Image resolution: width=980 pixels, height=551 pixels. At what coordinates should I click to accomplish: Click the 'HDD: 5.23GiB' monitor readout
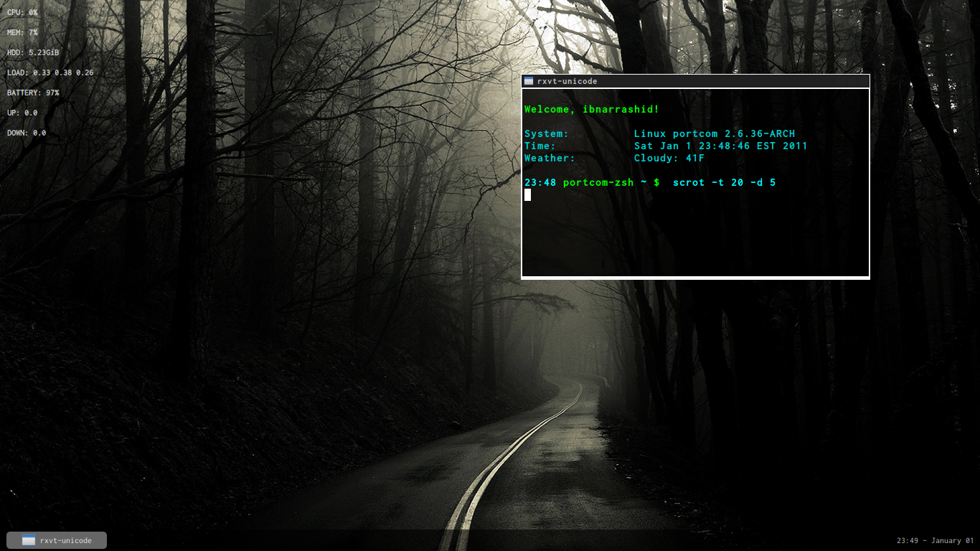[33, 52]
